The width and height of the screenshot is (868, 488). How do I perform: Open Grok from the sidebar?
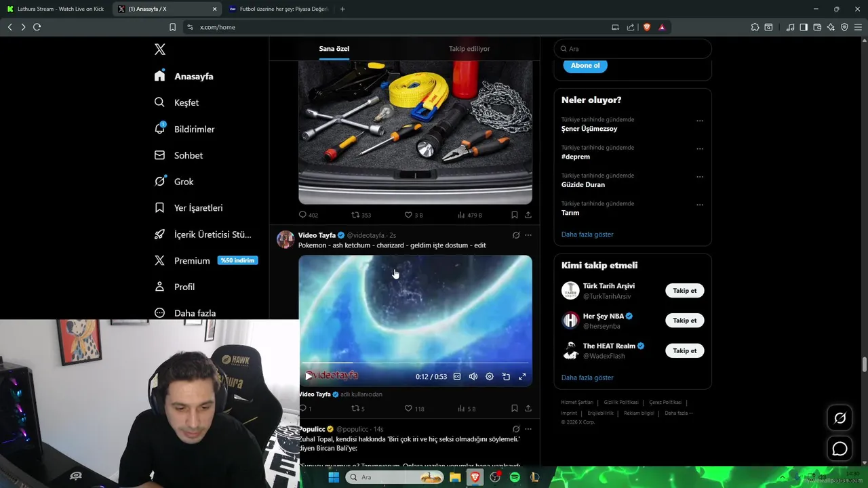174,182
